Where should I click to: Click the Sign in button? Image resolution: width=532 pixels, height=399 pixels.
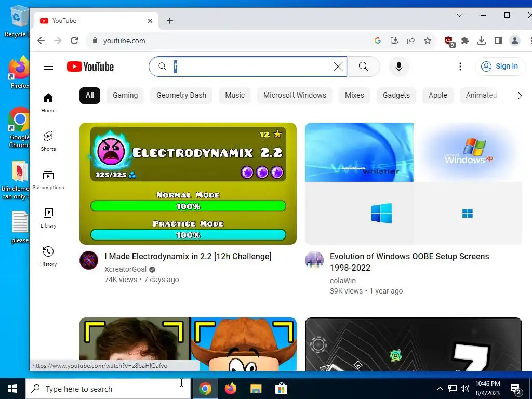[x=500, y=66]
